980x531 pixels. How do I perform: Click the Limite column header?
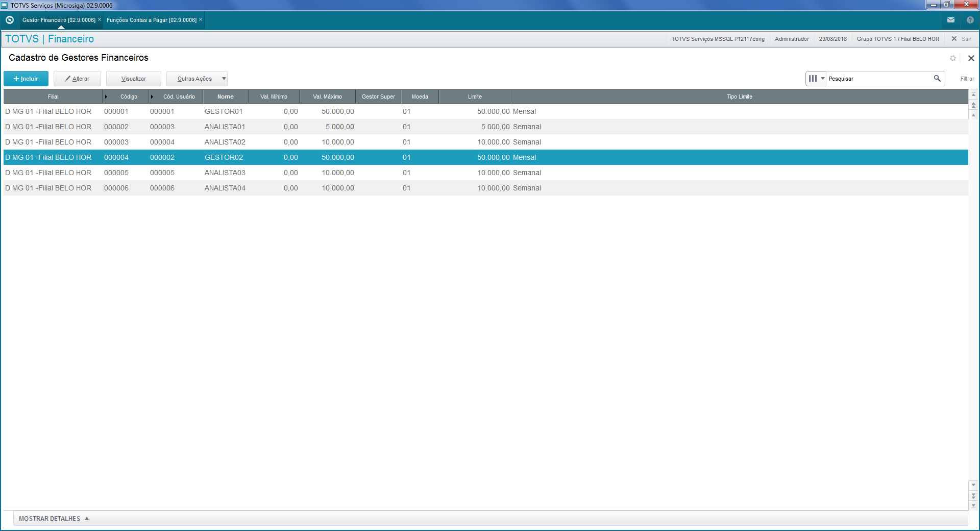point(475,96)
